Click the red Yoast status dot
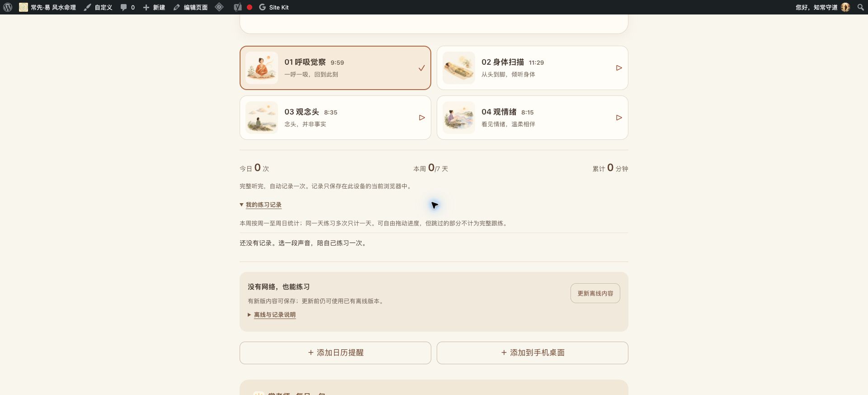The image size is (868, 395). pyautogui.click(x=250, y=7)
